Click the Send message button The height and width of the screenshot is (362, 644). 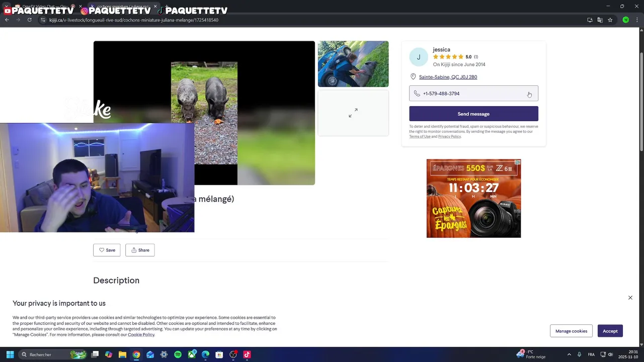[x=473, y=114]
